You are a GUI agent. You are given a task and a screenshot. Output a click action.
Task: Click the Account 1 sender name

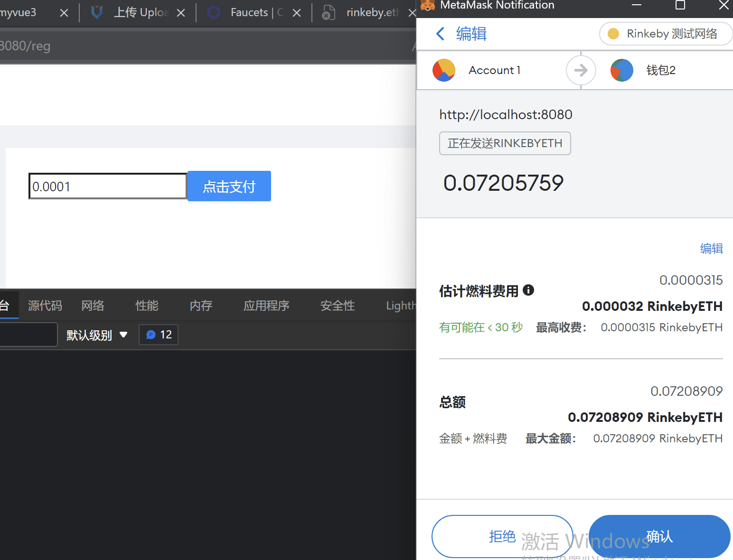[495, 70]
